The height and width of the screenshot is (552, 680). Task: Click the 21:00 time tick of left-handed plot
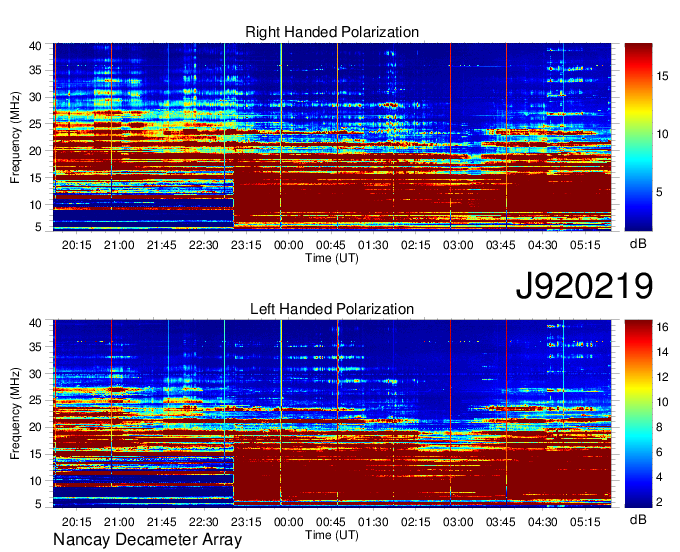point(119,522)
